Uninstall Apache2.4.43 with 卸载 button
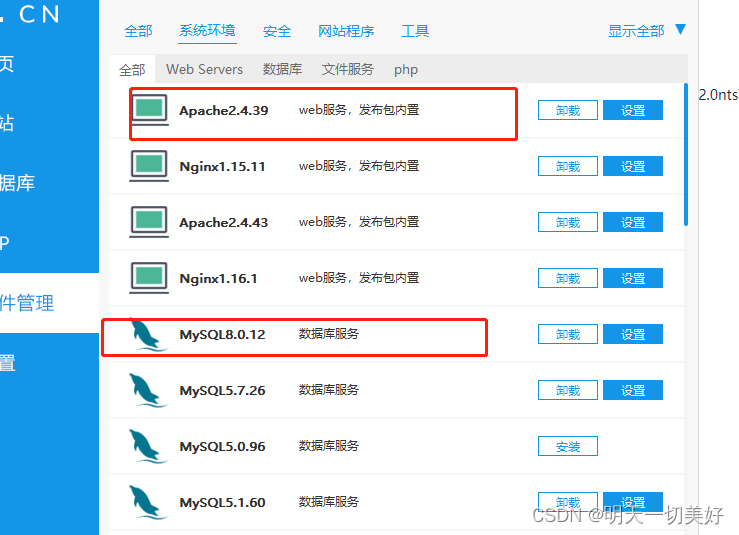The height and width of the screenshot is (535, 739). point(568,222)
